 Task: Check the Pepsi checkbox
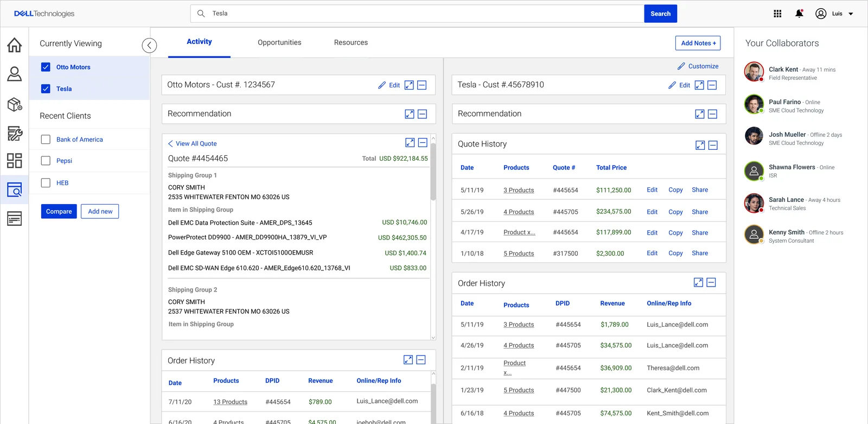pos(46,161)
